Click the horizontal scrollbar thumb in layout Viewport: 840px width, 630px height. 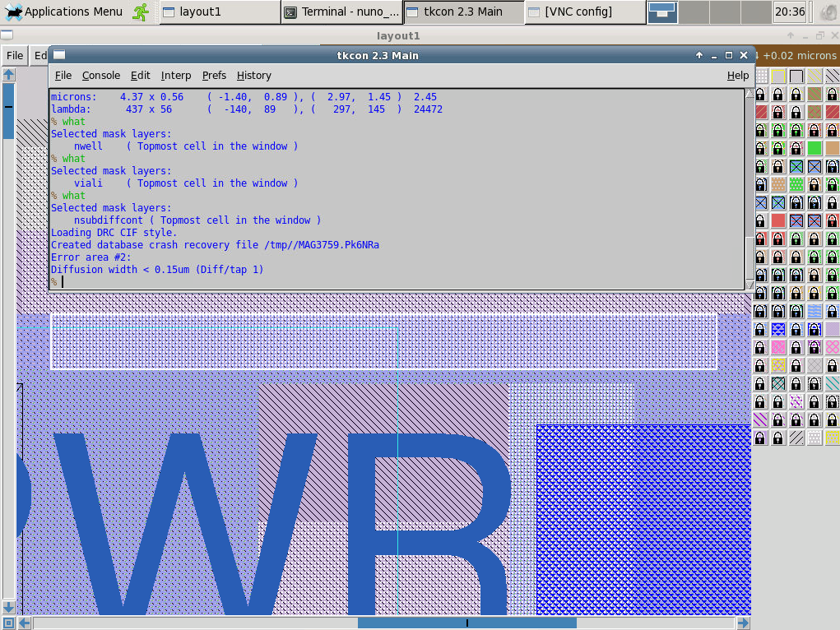(467, 623)
